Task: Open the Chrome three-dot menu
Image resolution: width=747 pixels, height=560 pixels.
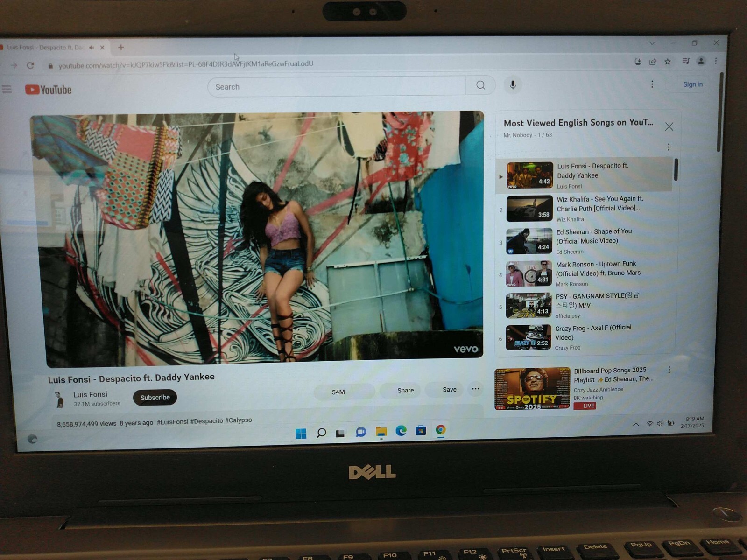Action: [716, 61]
